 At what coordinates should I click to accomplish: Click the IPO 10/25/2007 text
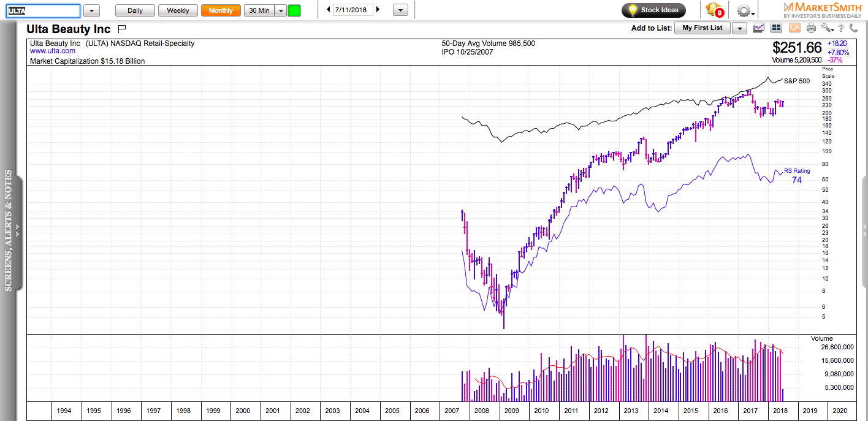click(467, 52)
